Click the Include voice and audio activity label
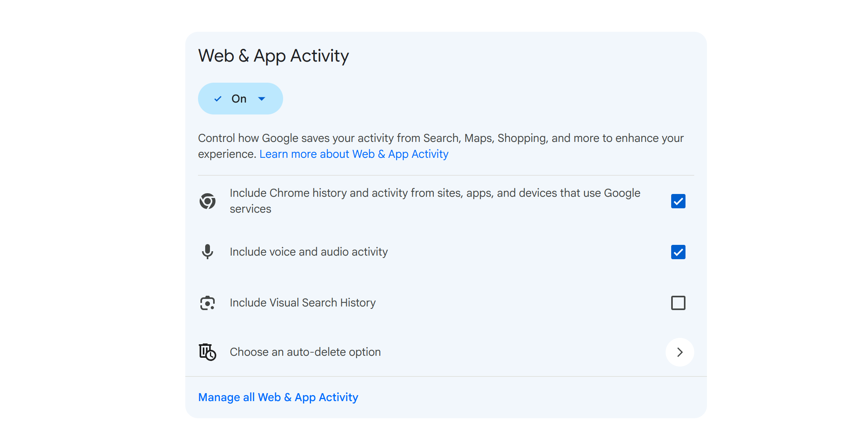The height and width of the screenshot is (448, 868). [309, 252]
